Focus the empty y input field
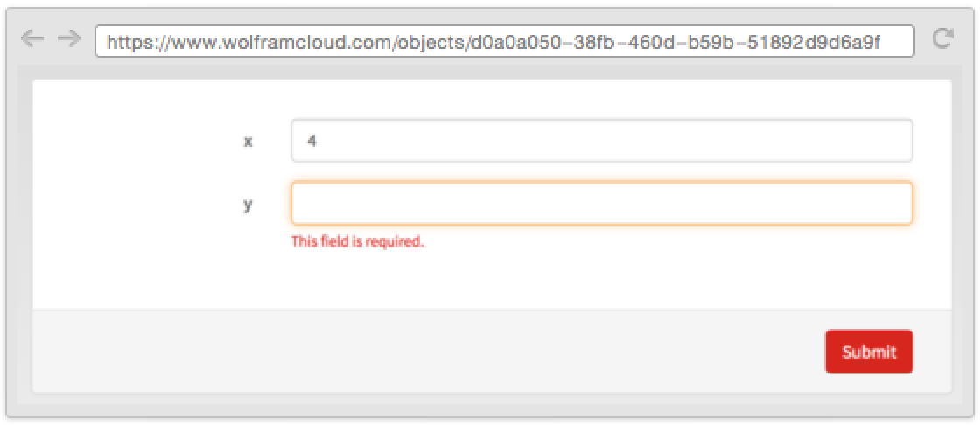This screenshot has height=425, width=980. (601, 203)
